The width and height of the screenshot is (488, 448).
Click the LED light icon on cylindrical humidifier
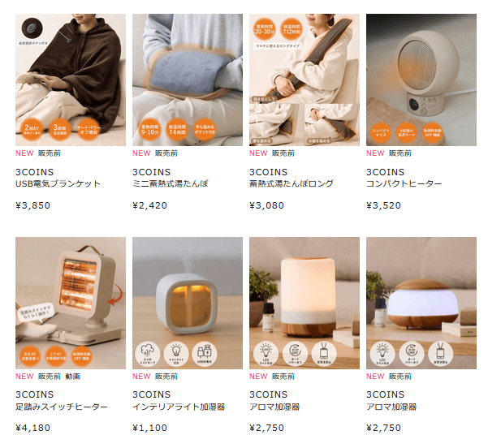266,354
